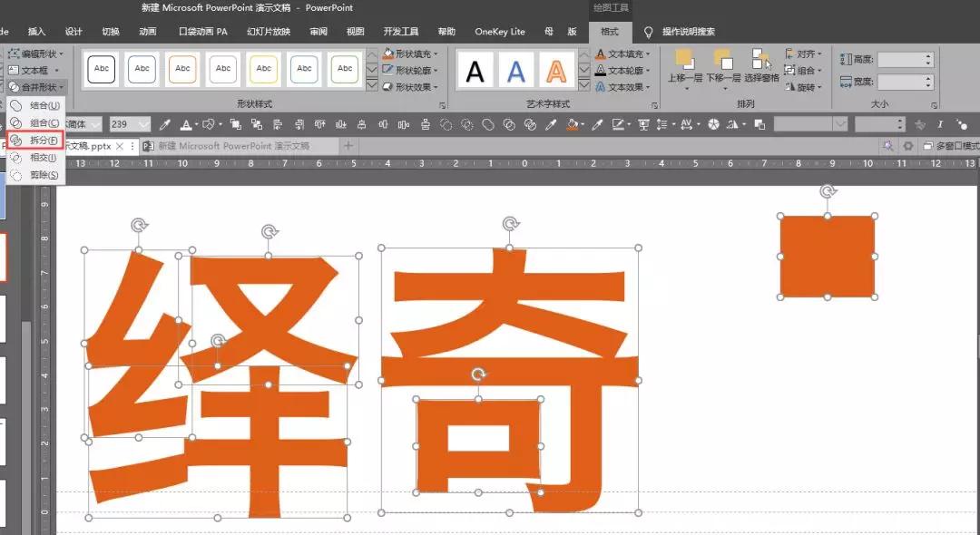
Task: Open the 文本轮廓 text outline dropdown
Action: coord(623,70)
